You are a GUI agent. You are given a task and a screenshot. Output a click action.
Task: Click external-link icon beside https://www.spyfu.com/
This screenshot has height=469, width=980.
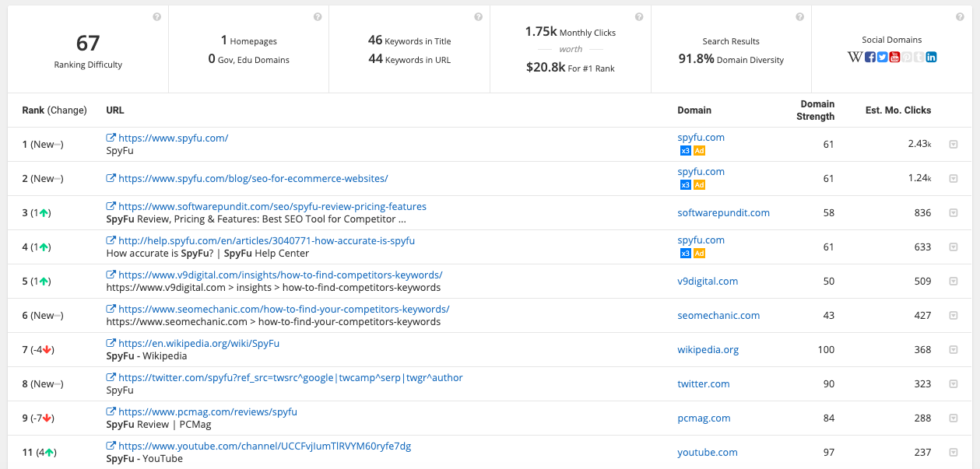[x=111, y=138]
